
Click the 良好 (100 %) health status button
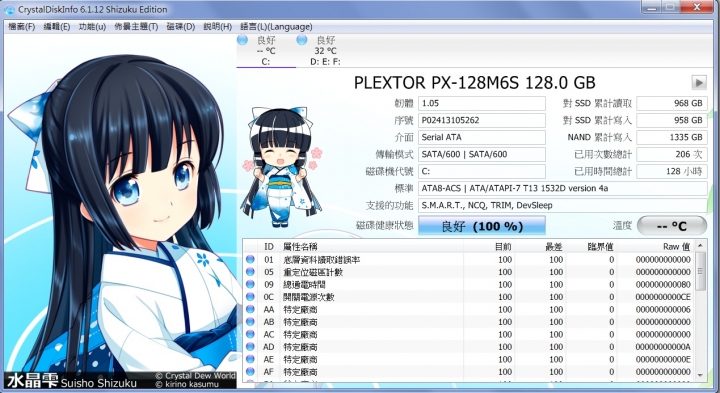(x=482, y=226)
